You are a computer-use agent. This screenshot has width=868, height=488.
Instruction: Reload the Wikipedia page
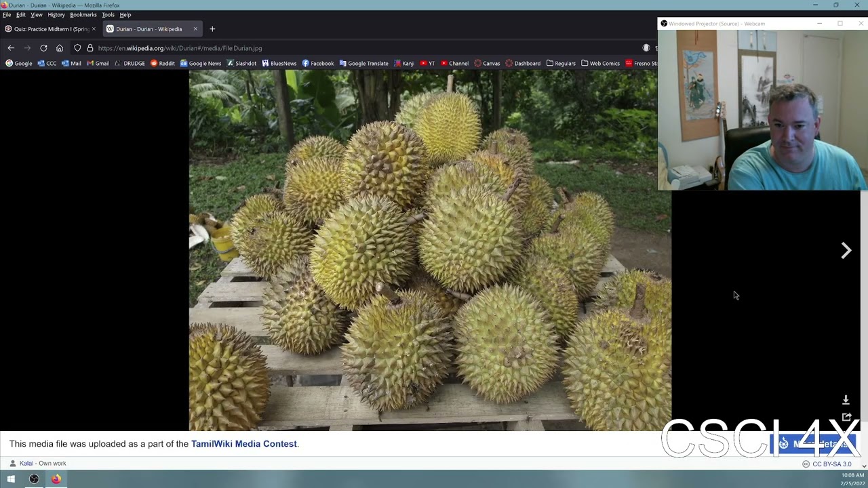[43, 48]
